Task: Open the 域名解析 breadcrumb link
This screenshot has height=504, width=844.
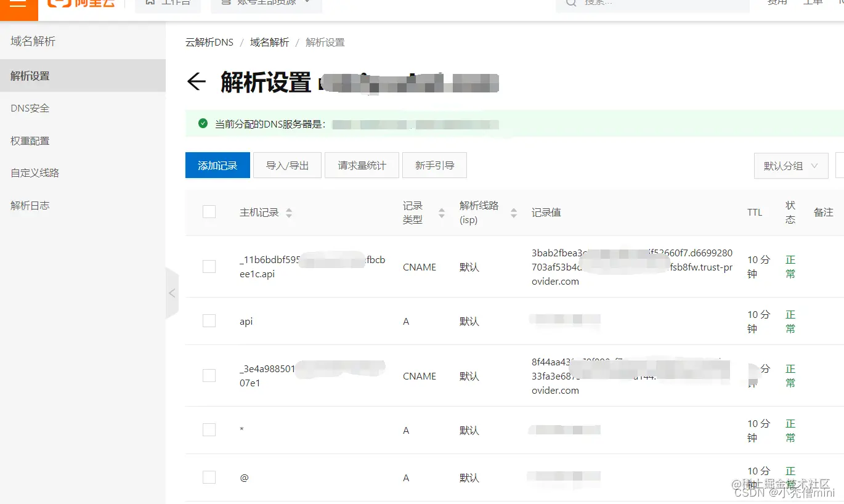Action: pos(269,42)
